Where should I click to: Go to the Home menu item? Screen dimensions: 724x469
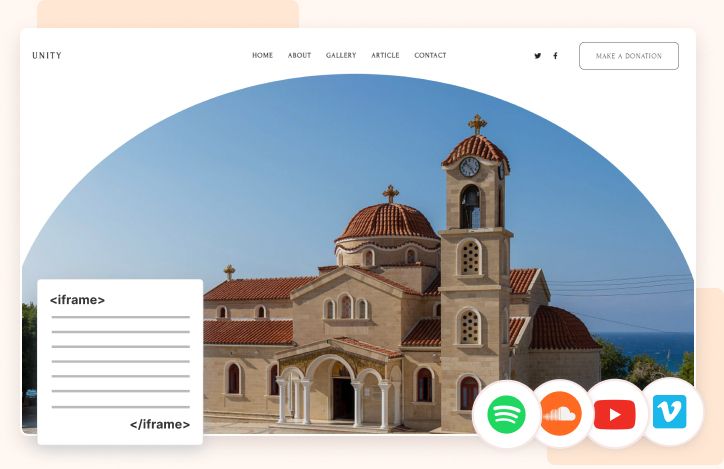262,56
